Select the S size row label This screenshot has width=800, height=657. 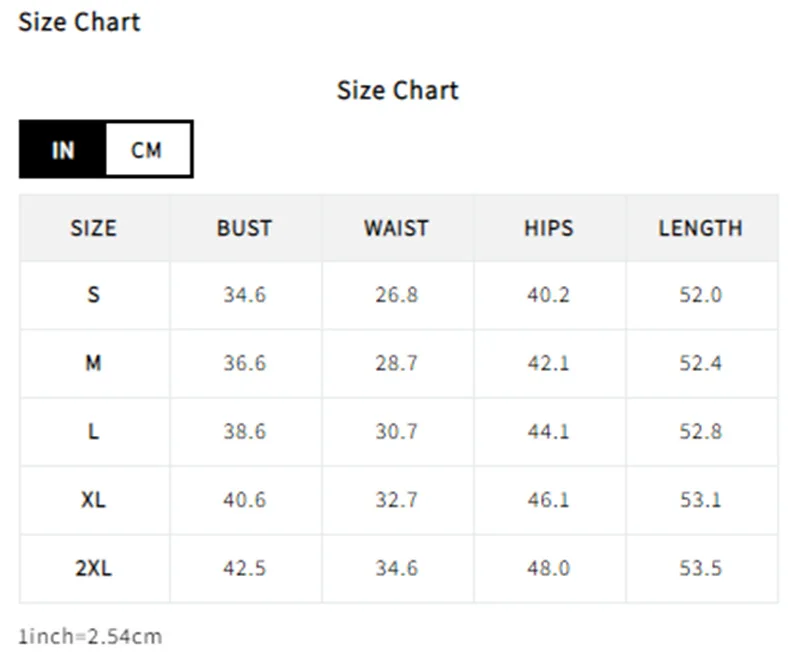click(x=93, y=295)
